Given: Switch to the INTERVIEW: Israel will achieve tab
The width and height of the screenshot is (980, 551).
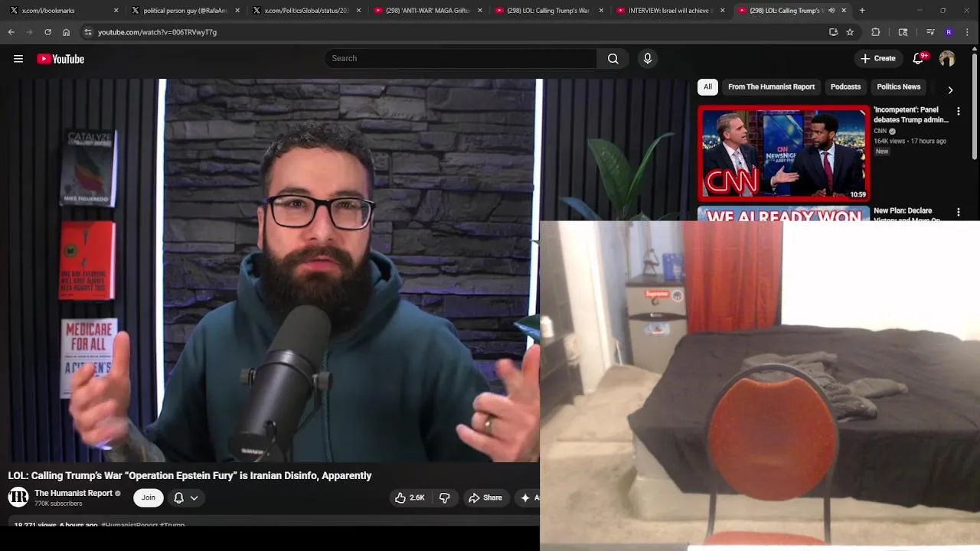Looking at the screenshot, I should pyautogui.click(x=670, y=11).
